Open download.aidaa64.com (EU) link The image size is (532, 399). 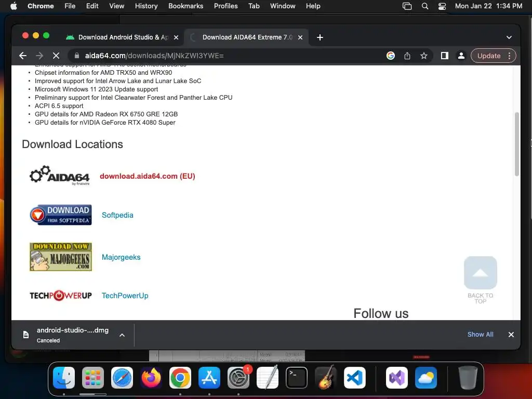pos(147,176)
